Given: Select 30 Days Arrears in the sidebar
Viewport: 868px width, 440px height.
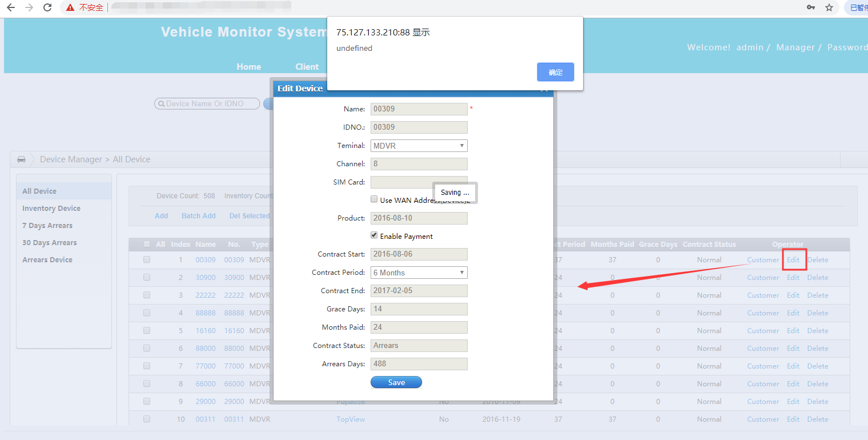Looking at the screenshot, I should (50, 243).
